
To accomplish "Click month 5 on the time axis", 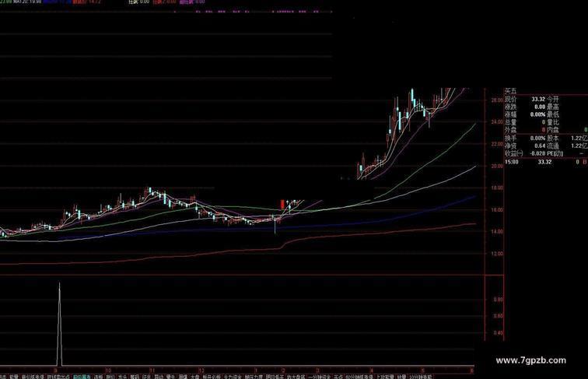I will 422,370.
